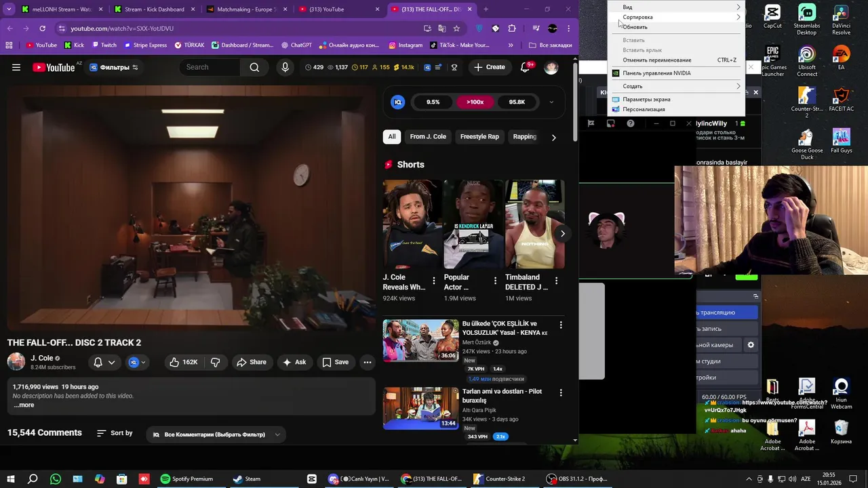Select the 'Freestyle Rap' filter chip

click(x=479, y=136)
